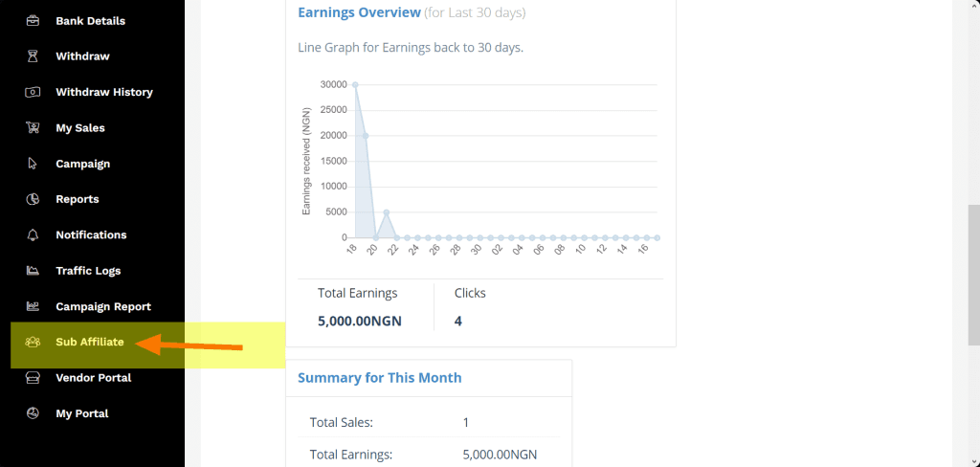This screenshot has height=467, width=980.
Task: Click the Campaign cursor icon
Action: [x=33, y=164]
